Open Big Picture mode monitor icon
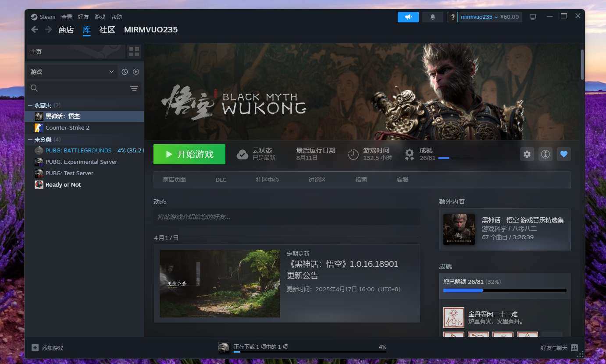The height and width of the screenshot is (364, 606). pos(533,17)
